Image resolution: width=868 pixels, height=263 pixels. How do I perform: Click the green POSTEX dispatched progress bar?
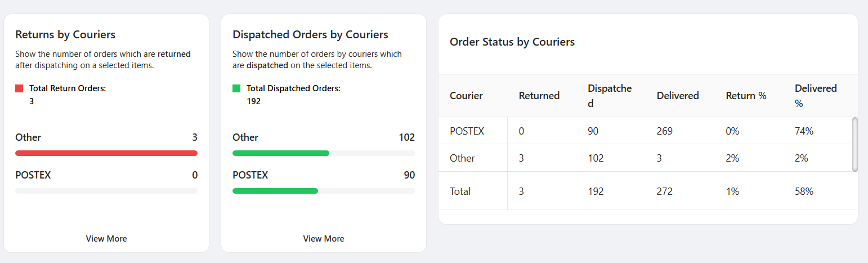pos(275,191)
